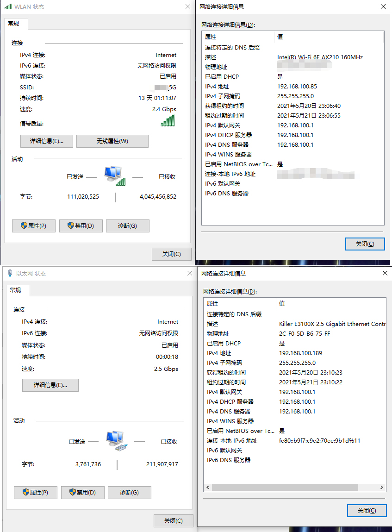The width and height of the screenshot is (392, 532).
Task: Close the upper network details dialog with 关闭(C)
Action: tap(365, 244)
